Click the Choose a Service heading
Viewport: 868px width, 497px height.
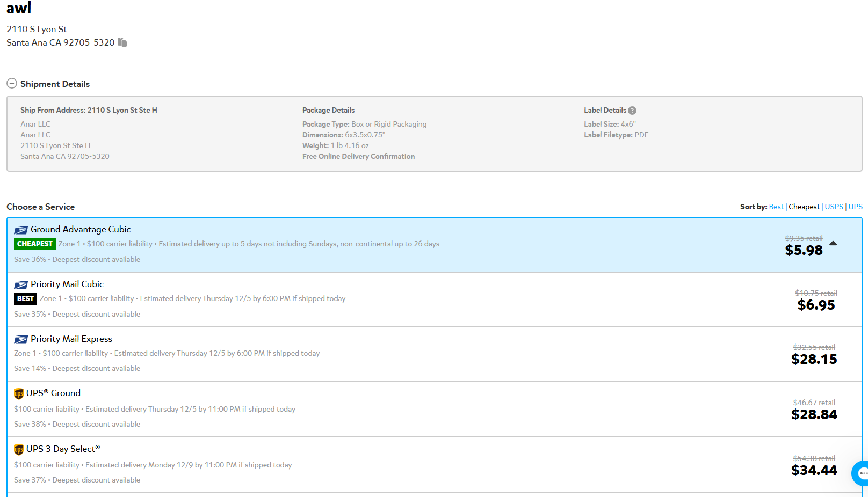pyautogui.click(x=40, y=207)
